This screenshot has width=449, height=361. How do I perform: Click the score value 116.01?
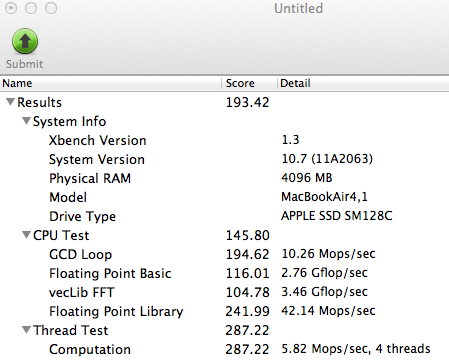click(247, 273)
